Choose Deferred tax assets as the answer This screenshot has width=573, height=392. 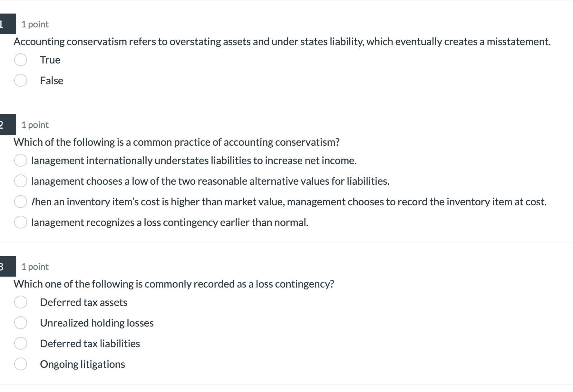pyautogui.click(x=20, y=302)
